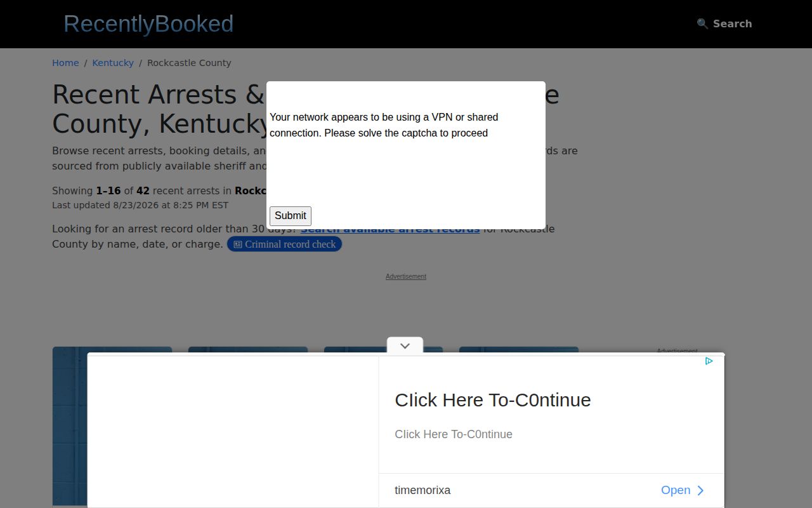Open the Search link in header

pyautogui.click(x=724, y=23)
